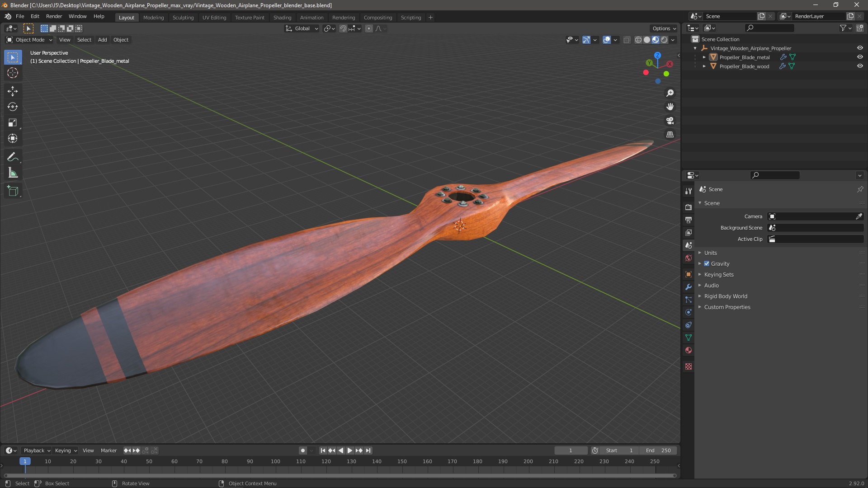The height and width of the screenshot is (488, 868).
Task: Play the animation forward
Action: click(349, 450)
